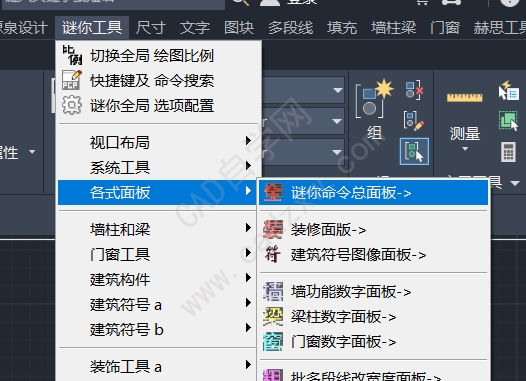Expand the 视口布局 submenu

pyautogui.click(x=158, y=142)
